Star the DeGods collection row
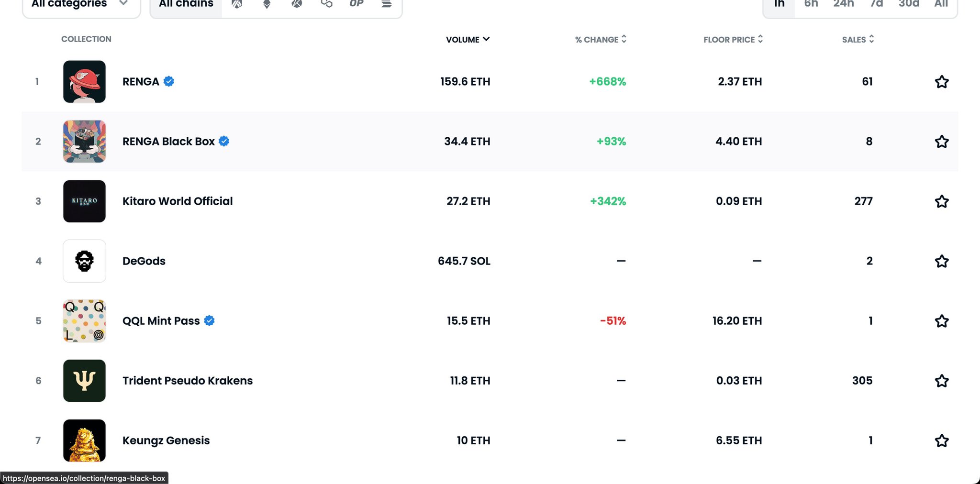Viewport: 980px width, 484px height. (942, 261)
